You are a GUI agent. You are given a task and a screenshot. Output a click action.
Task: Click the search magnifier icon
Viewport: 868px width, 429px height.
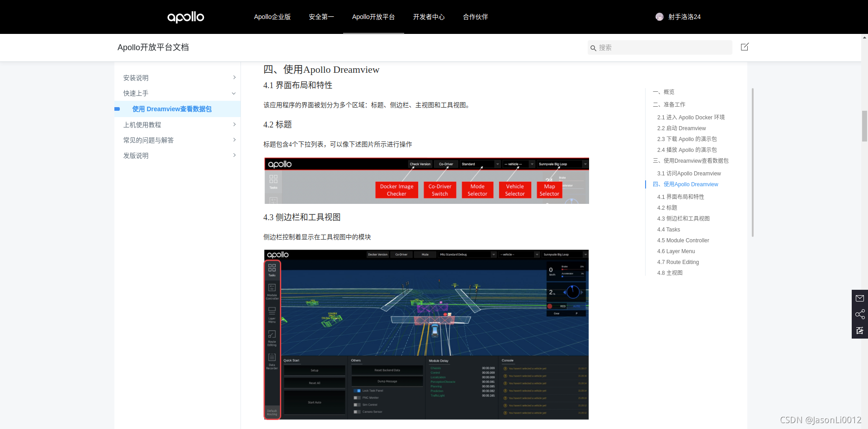pyautogui.click(x=594, y=47)
